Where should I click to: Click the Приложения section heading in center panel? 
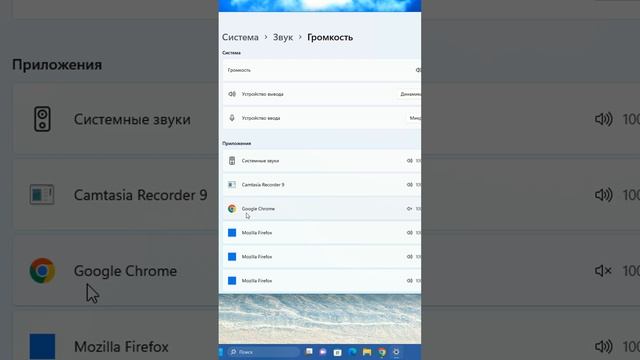point(236,143)
